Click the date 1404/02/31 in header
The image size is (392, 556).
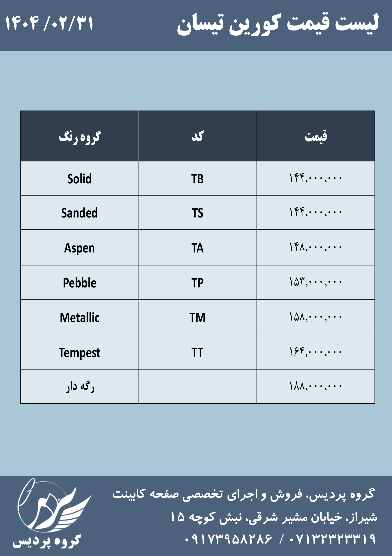point(49,24)
